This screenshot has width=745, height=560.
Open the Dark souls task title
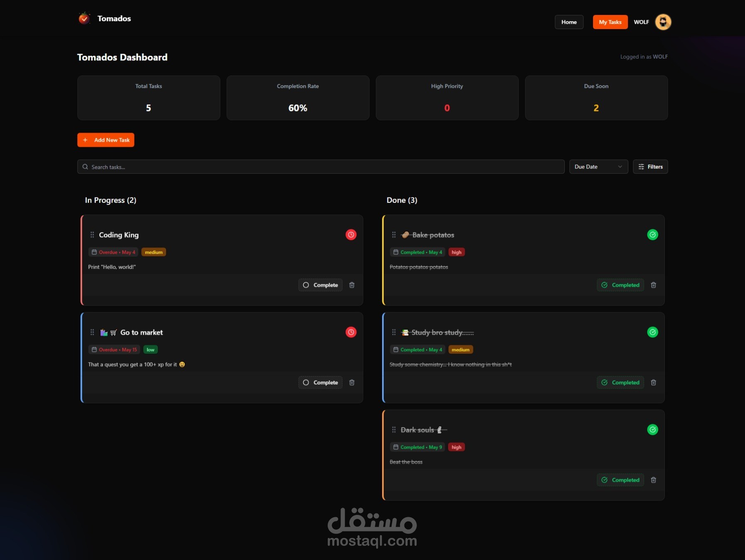(x=424, y=430)
